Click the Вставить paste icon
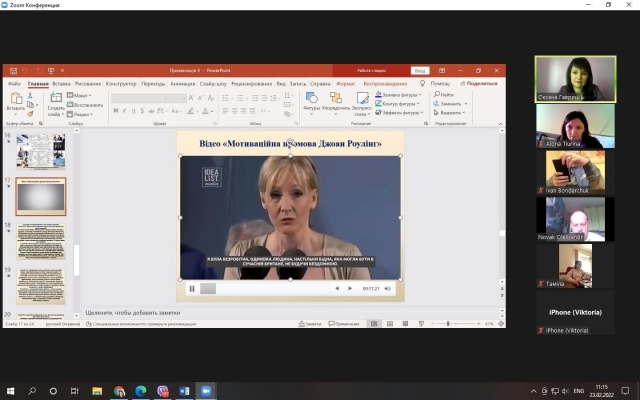640x400 pixels. pyautogui.click(x=14, y=100)
